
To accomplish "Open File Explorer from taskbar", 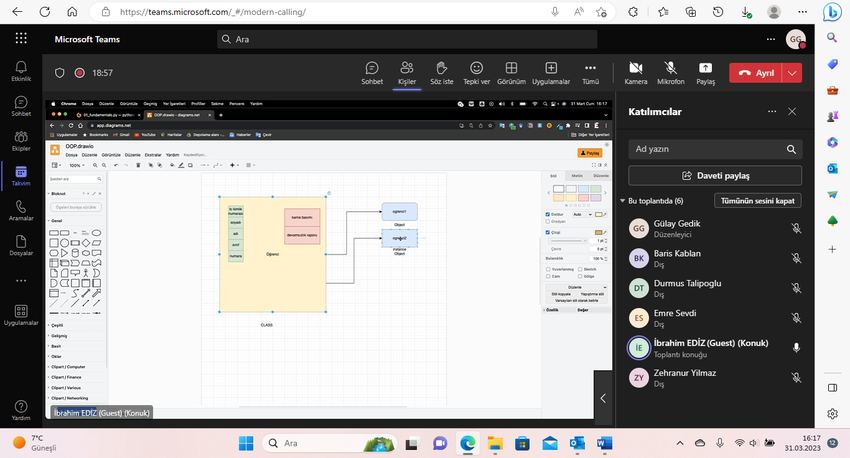I will coord(495,443).
